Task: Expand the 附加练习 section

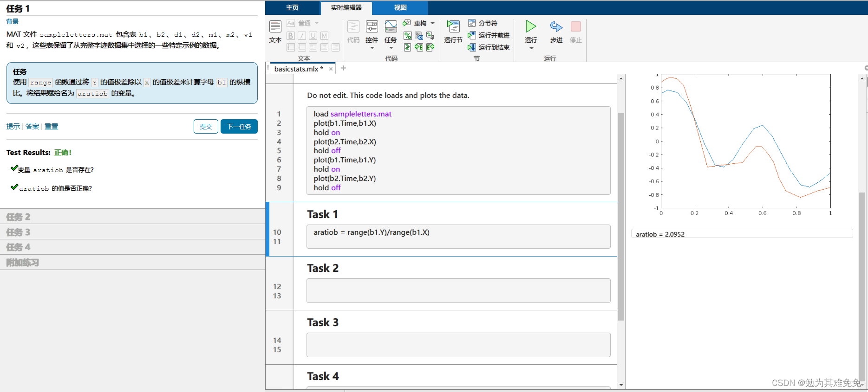Action: pos(132,263)
